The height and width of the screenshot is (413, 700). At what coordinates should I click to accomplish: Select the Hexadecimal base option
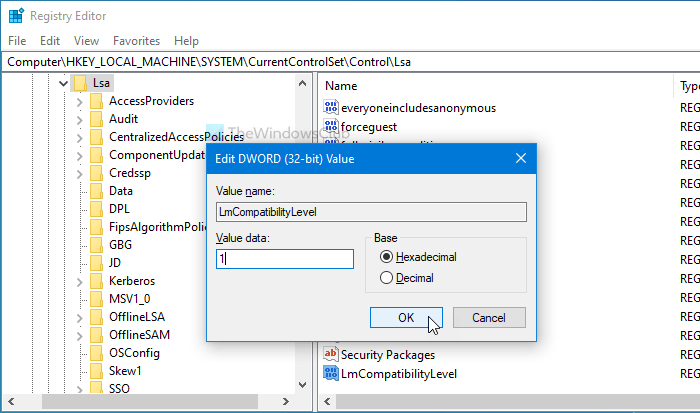[387, 257]
